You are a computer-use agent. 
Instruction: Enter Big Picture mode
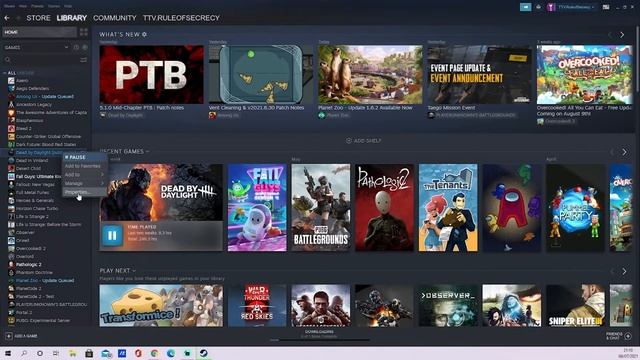[x=606, y=7]
